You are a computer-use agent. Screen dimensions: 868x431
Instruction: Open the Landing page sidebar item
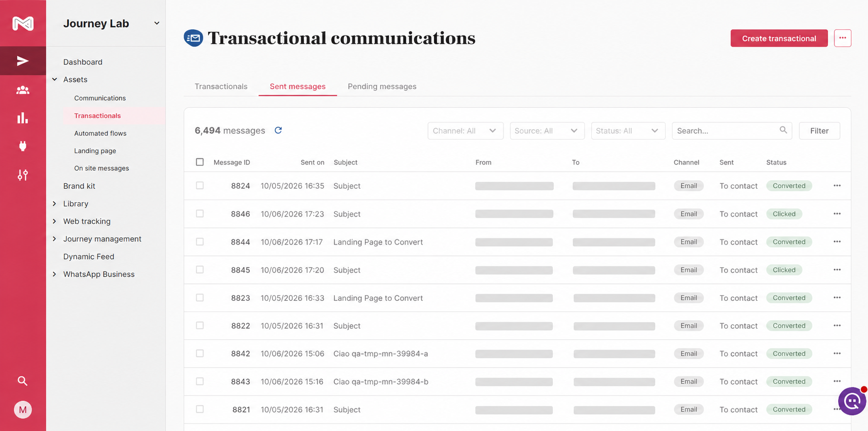click(x=95, y=151)
